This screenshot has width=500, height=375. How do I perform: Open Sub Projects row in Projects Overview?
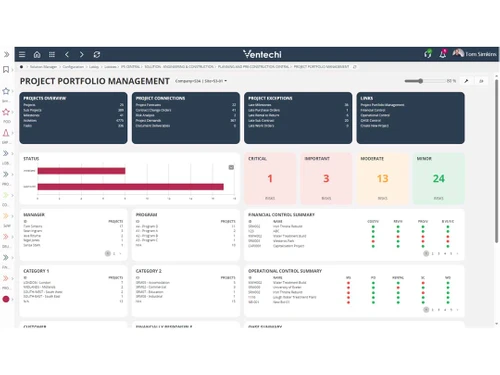tap(73, 110)
